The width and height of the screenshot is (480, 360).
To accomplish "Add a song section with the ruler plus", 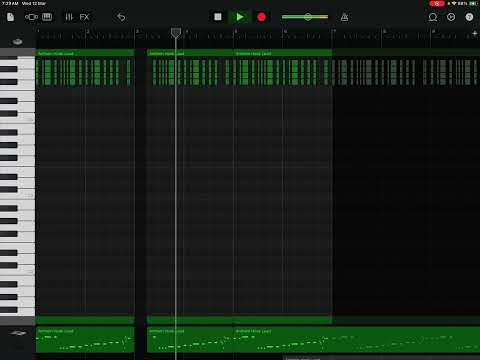I will point(475,33).
